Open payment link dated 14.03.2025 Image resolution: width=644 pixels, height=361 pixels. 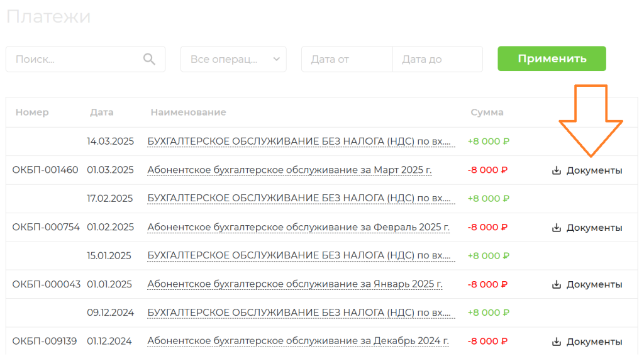[301, 142]
